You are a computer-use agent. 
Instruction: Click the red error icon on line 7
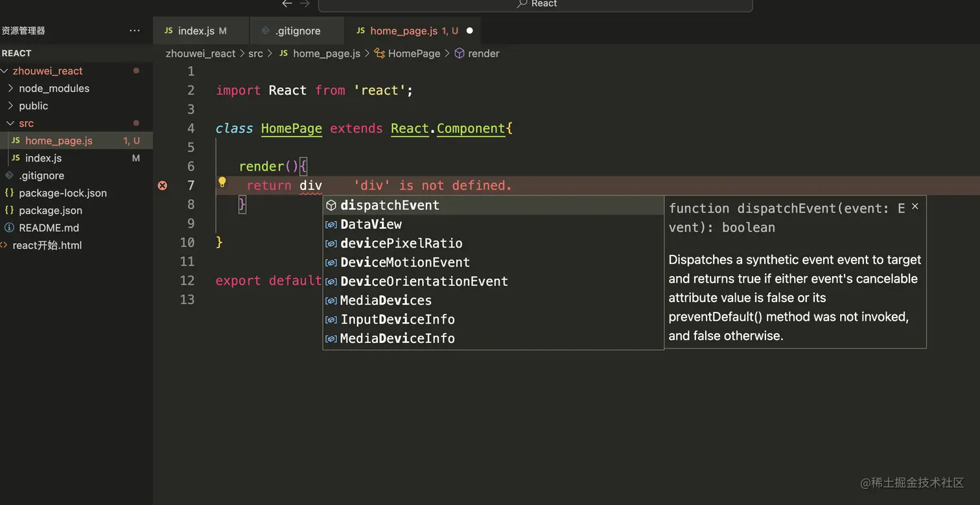pos(163,185)
